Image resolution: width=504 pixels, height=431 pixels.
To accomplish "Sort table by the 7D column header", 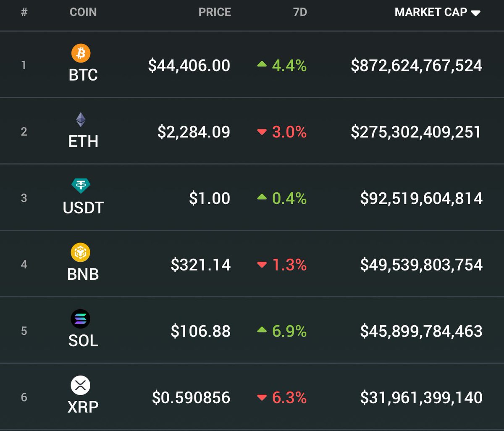I will (300, 12).
